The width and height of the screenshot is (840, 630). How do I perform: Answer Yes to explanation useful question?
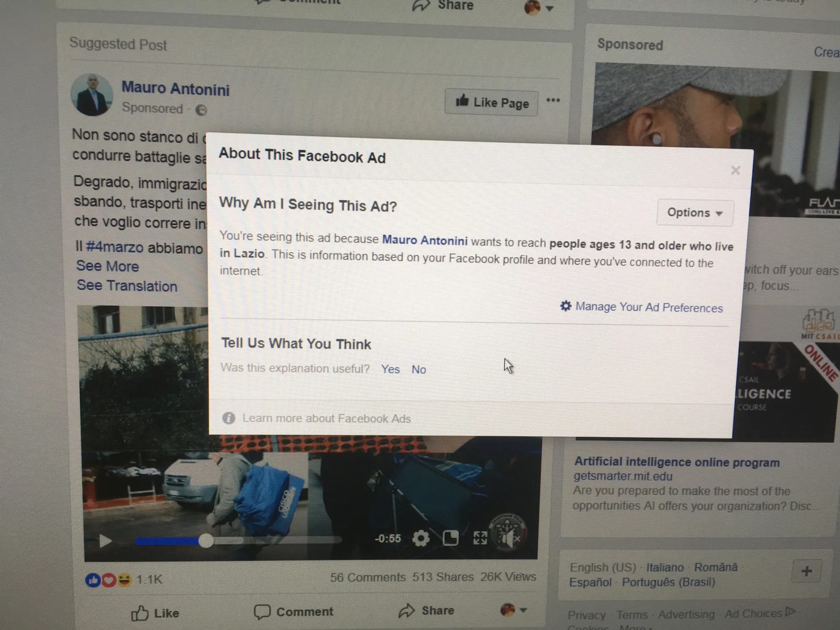(x=390, y=369)
